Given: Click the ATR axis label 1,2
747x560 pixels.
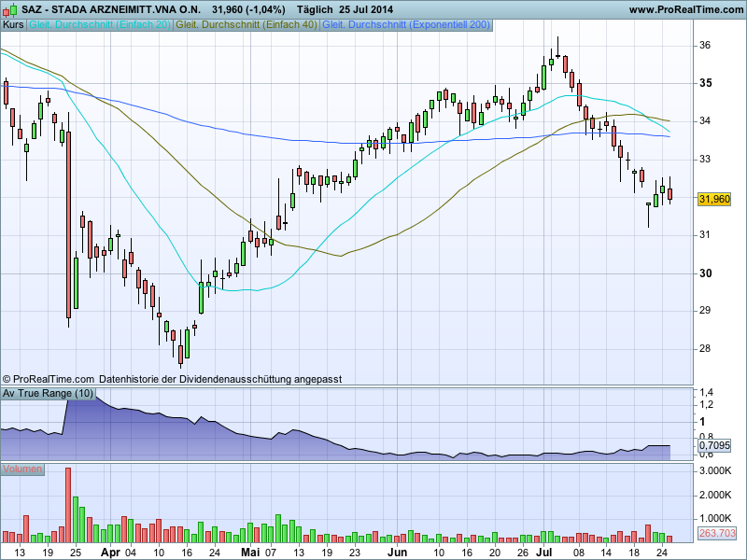Looking at the screenshot, I should point(707,405).
